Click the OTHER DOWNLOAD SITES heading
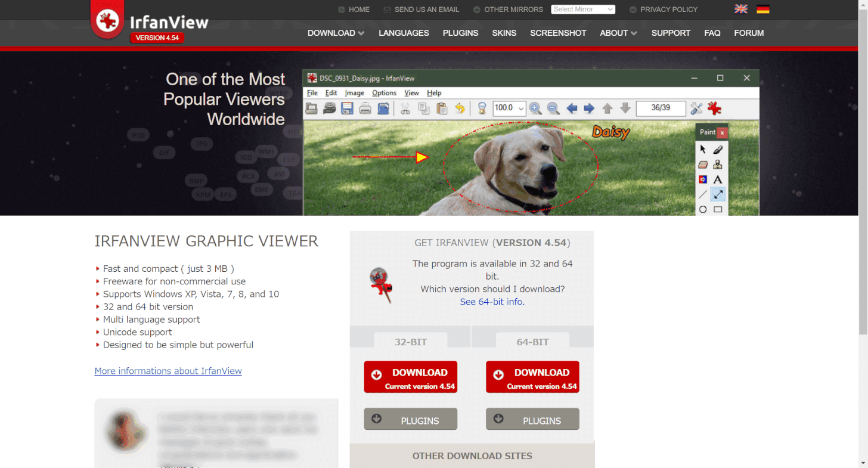Screen dimensions: 868x468 [x=472, y=455]
